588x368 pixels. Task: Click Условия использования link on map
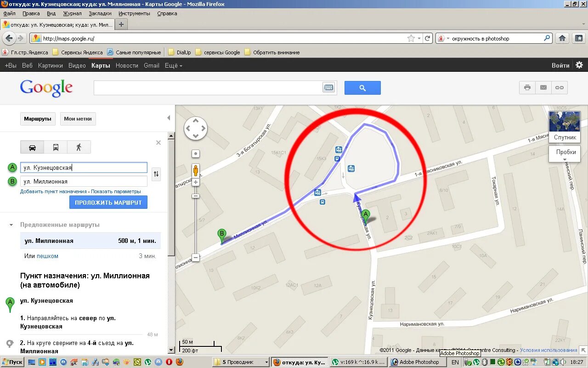coord(548,350)
